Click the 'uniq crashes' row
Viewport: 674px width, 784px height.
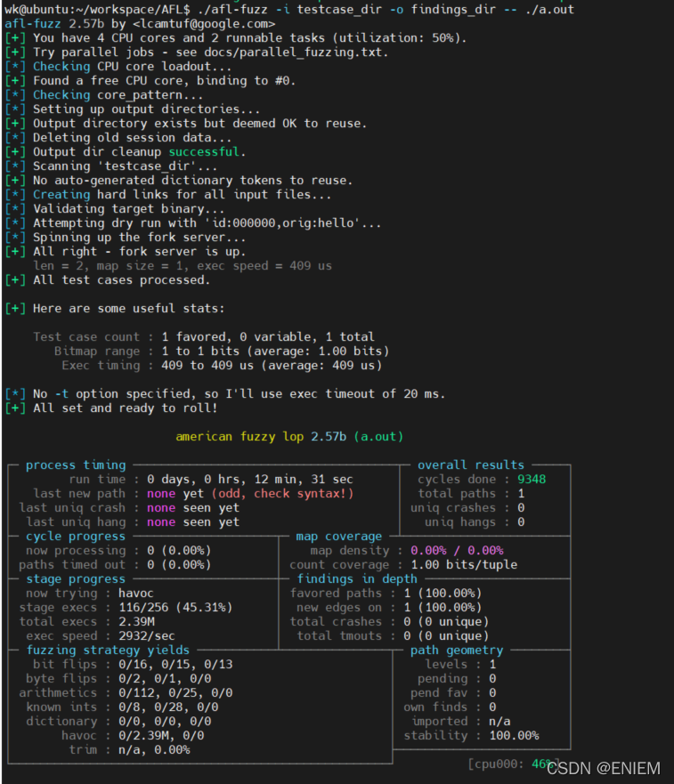coord(467,507)
